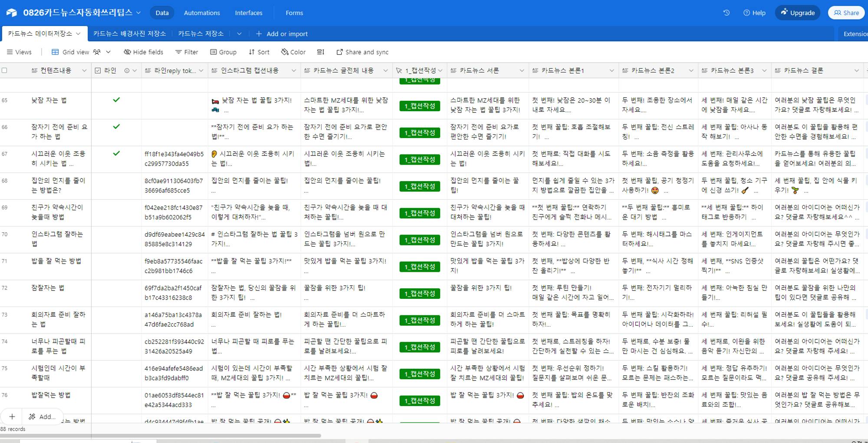
Task: Select the cell "첫 번째: 루틴 만들기!"
Action: pyautogui.click(x=574, y=293)
